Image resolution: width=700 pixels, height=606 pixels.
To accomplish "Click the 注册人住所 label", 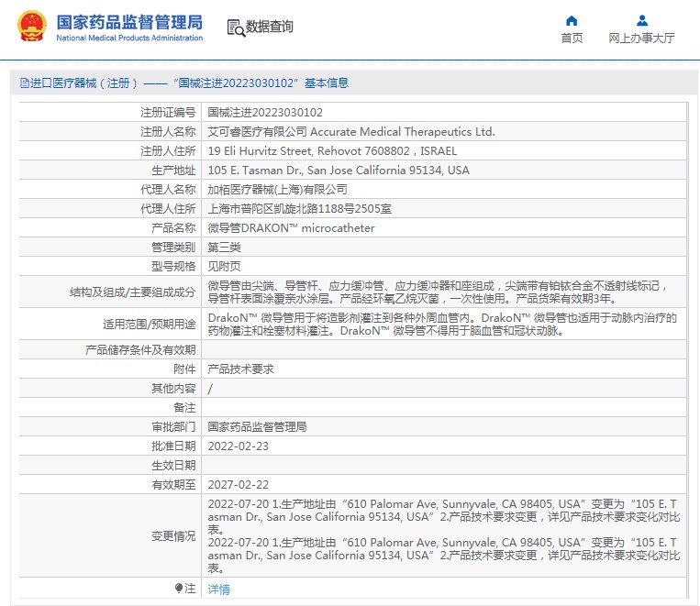I will 168,151.
